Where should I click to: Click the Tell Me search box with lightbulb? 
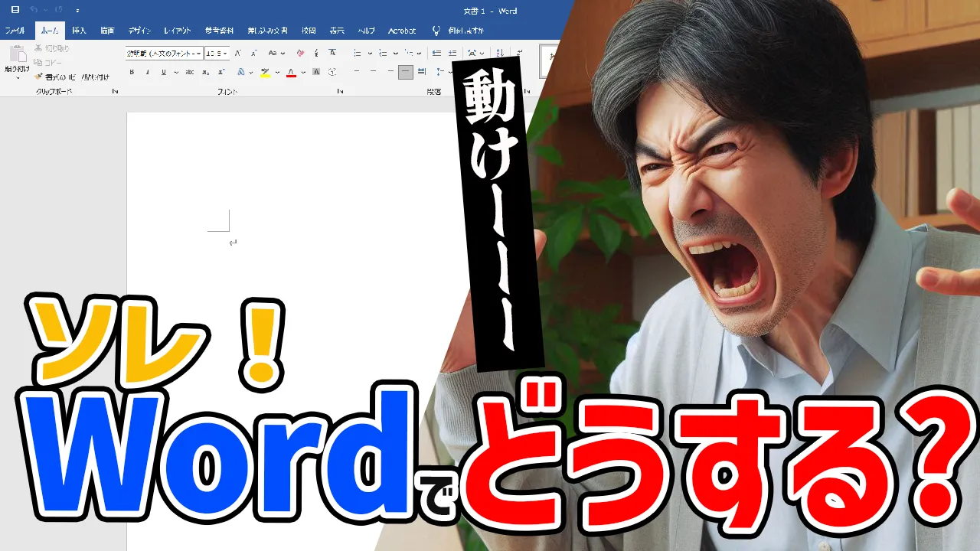point(459,31)
